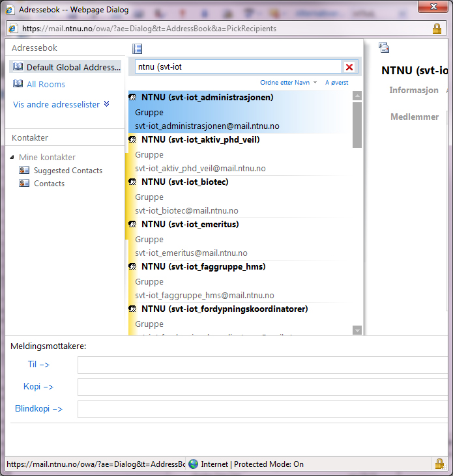
Task: Click the URL in the address bar
Action: pos(149,29)
